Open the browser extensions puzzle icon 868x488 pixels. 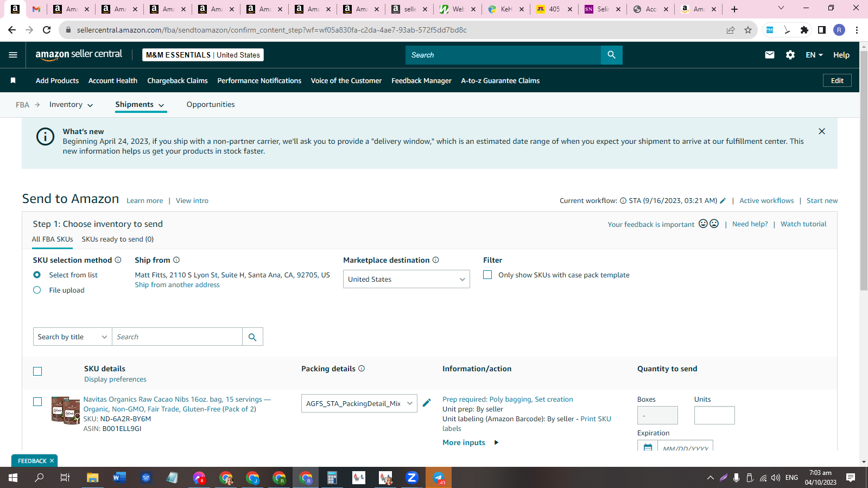point(804,30)
